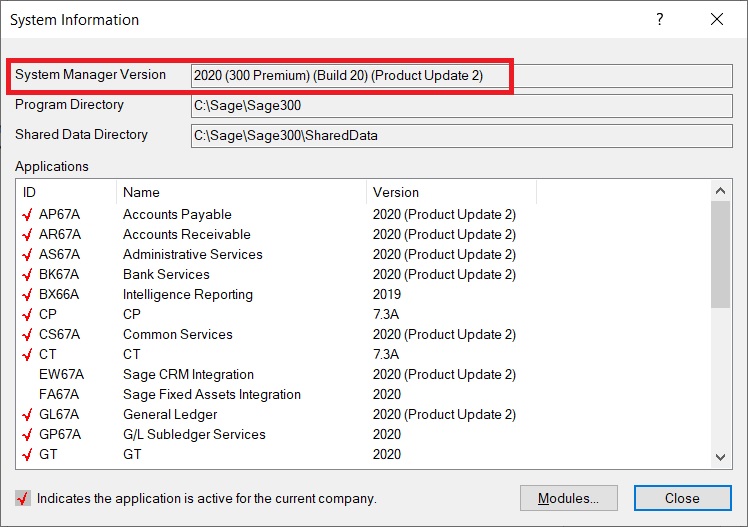Select the Administrative Services row name
This screenshot has height=527, width=748.
click(193, 255)
